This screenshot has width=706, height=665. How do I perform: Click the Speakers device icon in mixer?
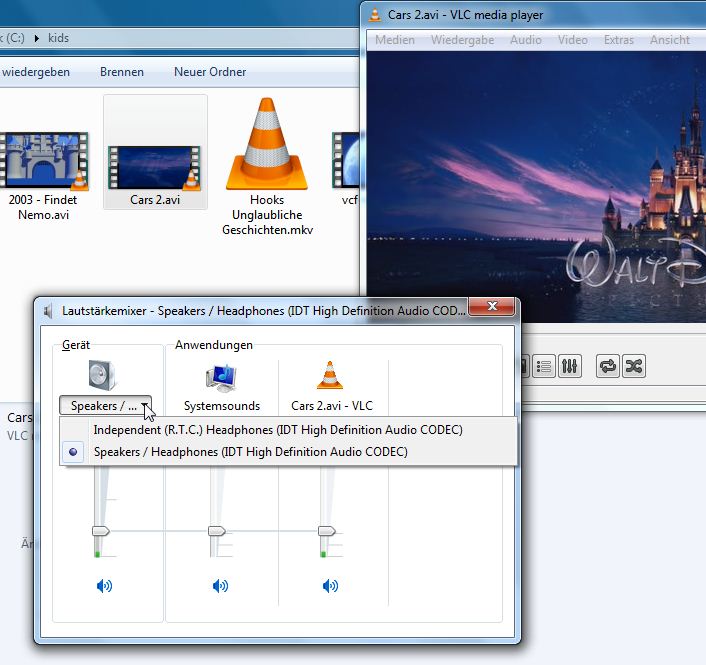pyautogui.click(x=103, y=375)
